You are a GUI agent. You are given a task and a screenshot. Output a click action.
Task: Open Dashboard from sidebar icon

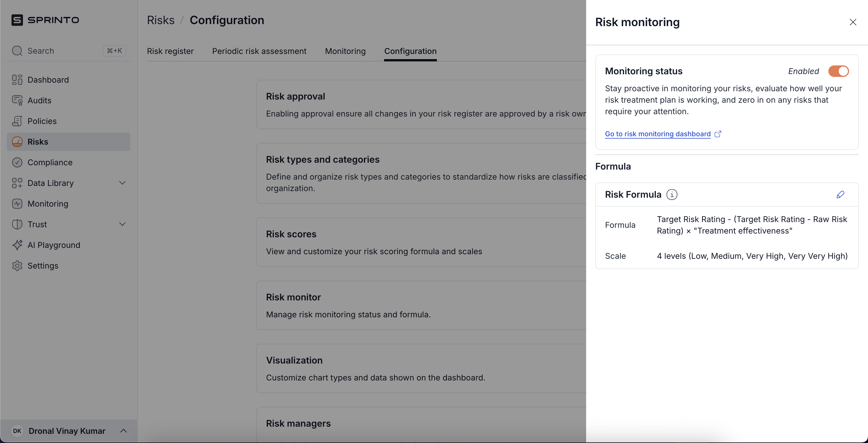17,80
